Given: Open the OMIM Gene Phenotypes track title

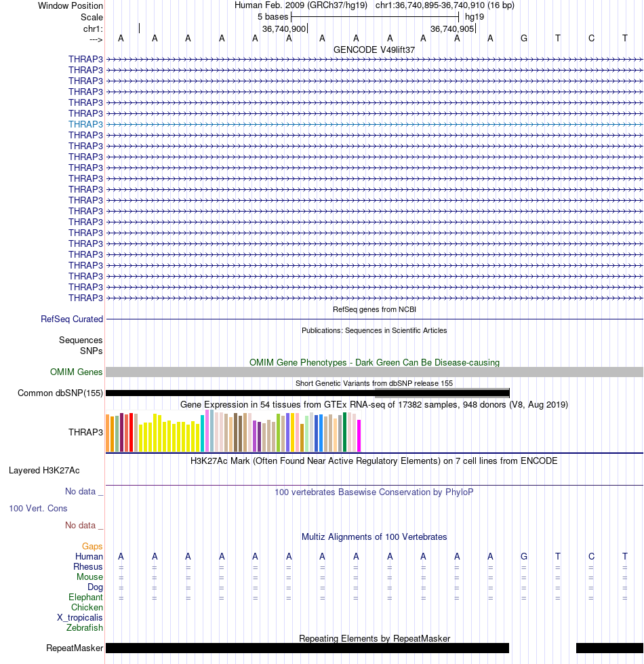Looking at the screenshot, I should click(374, 362).
